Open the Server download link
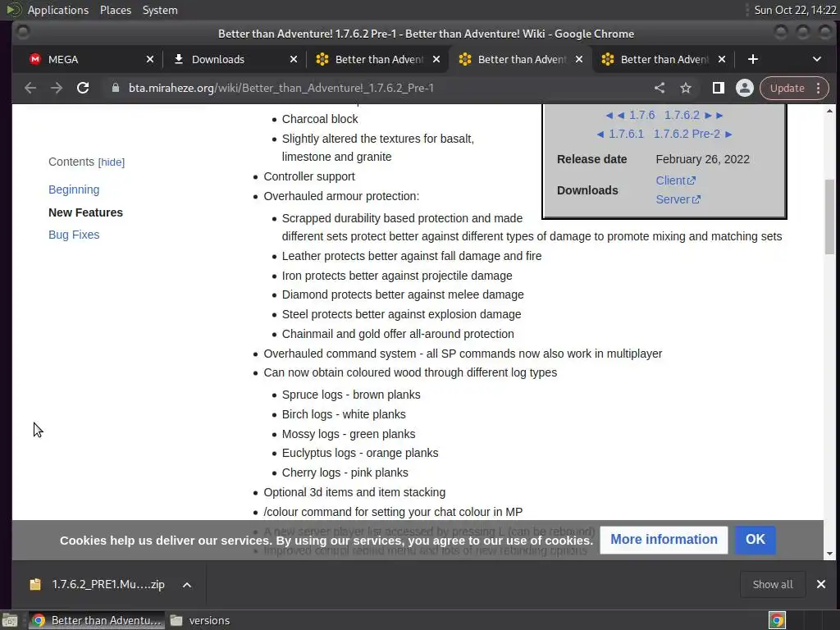 pyautogui.click(x=678, y=199)
